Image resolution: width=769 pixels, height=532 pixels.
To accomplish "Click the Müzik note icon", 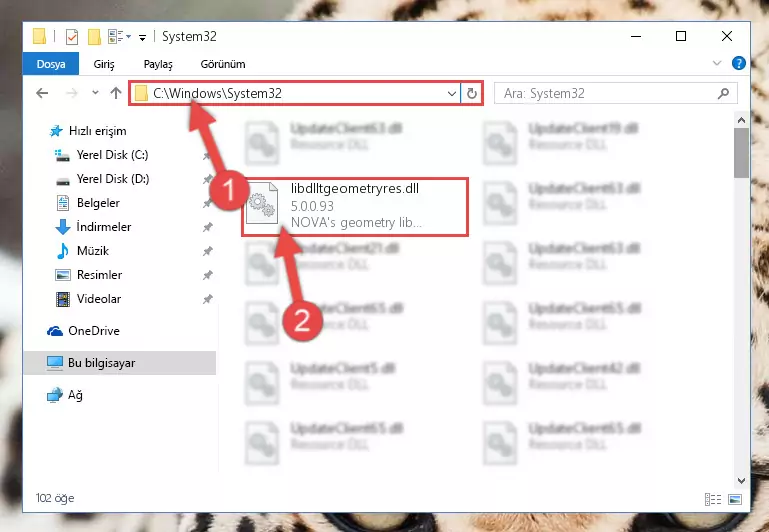I will 62,251.
